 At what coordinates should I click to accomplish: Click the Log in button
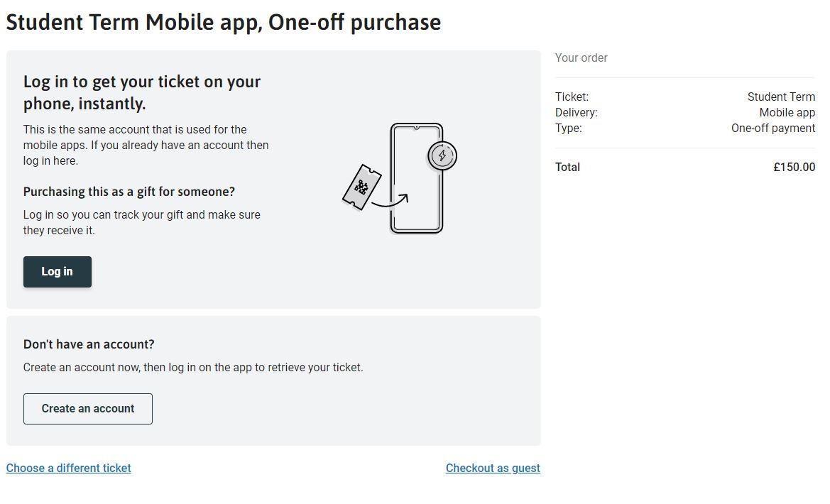pyautogui.click(x=57, y=272)
